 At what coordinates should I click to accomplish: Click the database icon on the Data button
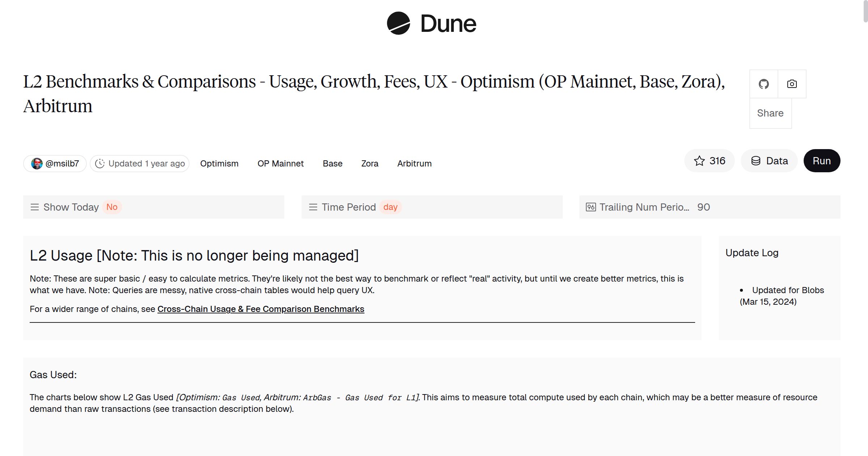pos(756,161)
